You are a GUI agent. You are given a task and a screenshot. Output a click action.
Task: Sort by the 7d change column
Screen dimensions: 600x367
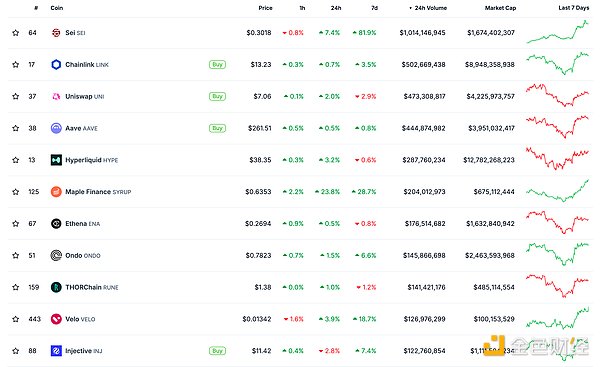[x=374, y=8]
